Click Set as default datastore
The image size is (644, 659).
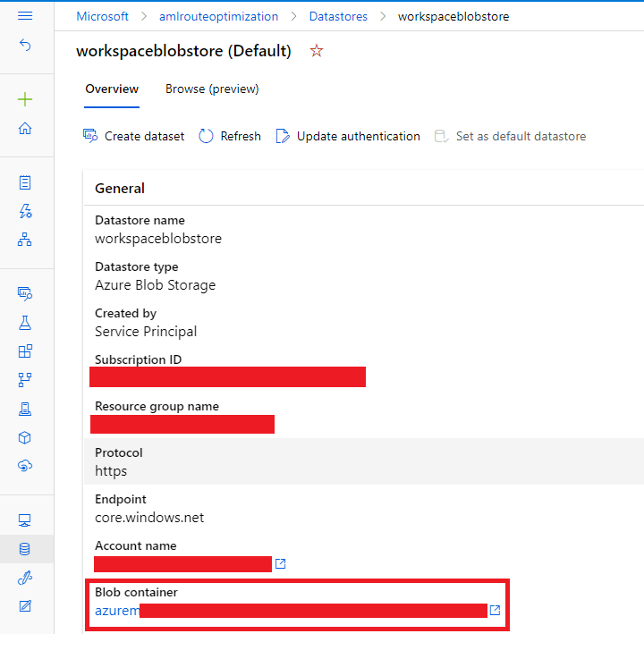(510, 136)
